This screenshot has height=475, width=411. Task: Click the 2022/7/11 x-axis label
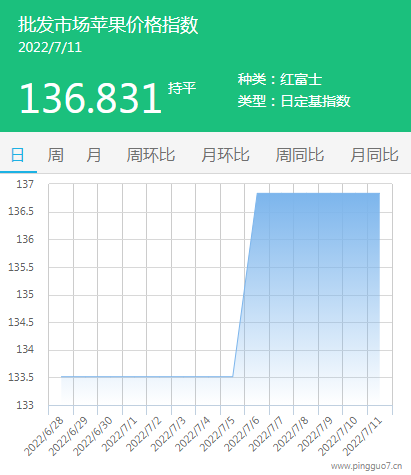click(363, 436)
